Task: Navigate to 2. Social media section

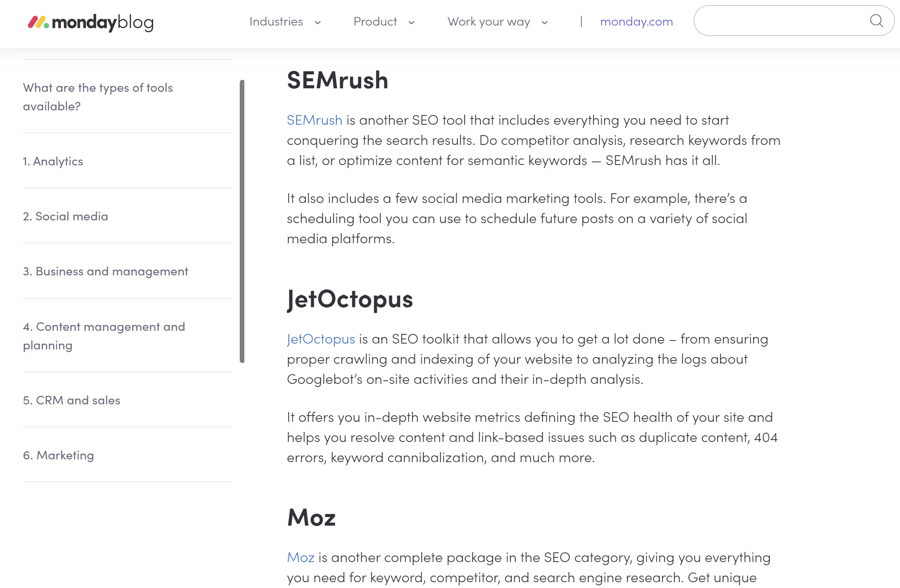Action: click(65, 216)
